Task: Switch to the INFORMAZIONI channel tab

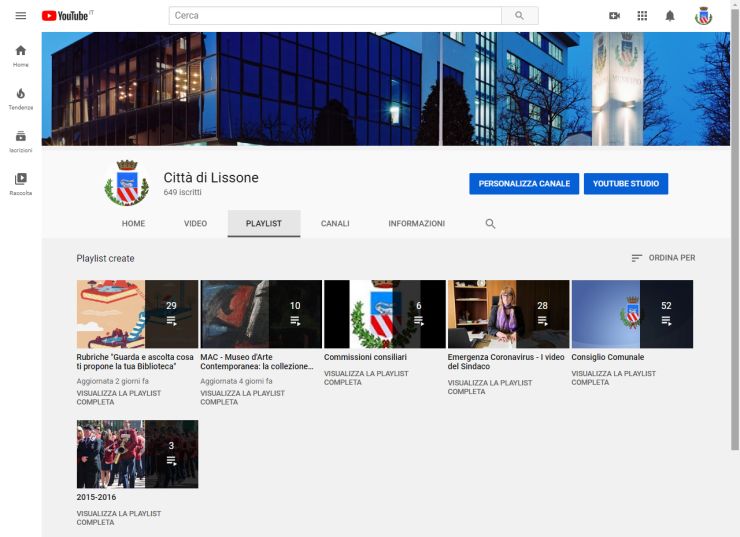Action: coord(416,224)
